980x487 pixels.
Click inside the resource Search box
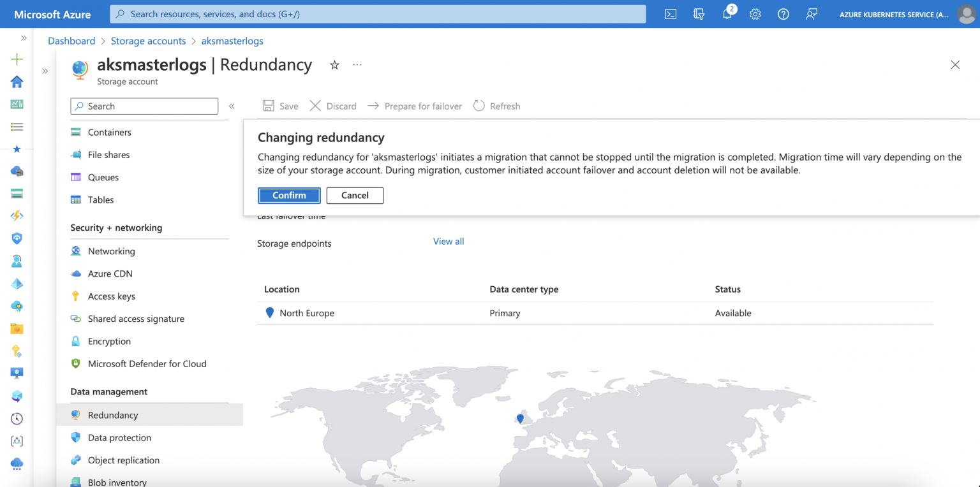pyautogui.click(x=144, y=106)
